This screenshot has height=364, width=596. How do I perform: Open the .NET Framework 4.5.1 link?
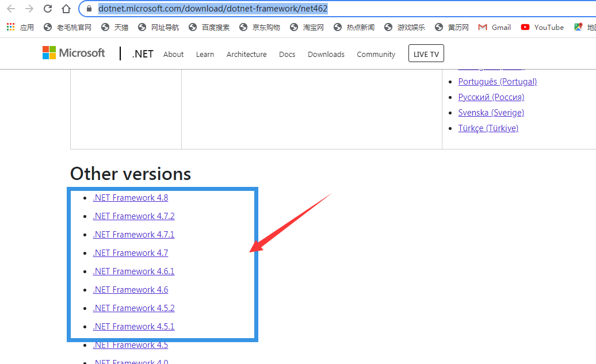coord(134,327)
